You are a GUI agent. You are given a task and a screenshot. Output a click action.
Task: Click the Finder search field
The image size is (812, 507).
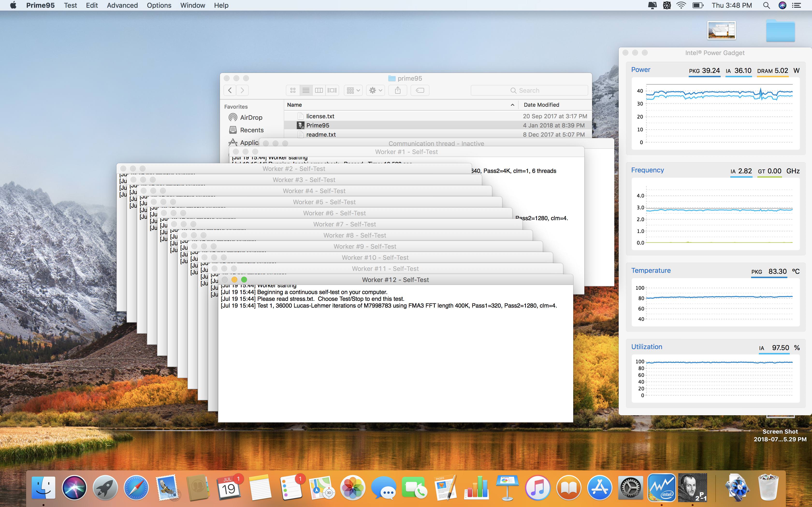[x=529, y=90]
